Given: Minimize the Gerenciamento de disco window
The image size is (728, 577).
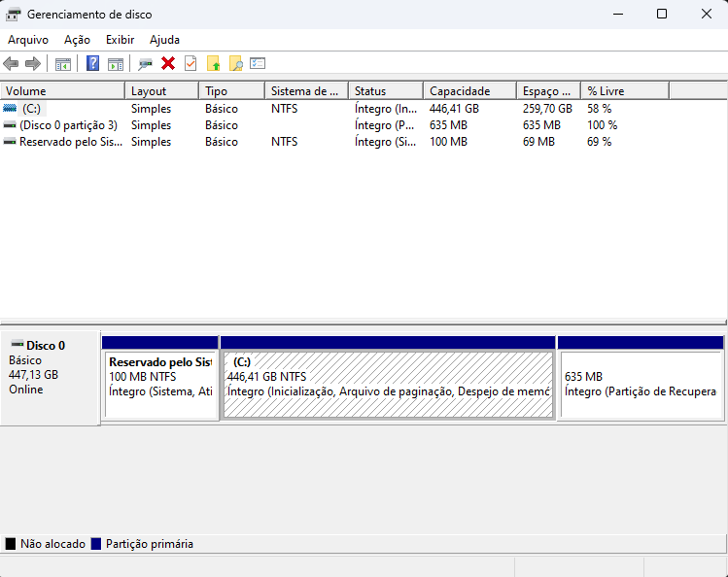Looking at the screenshot, I should point(618,14).
